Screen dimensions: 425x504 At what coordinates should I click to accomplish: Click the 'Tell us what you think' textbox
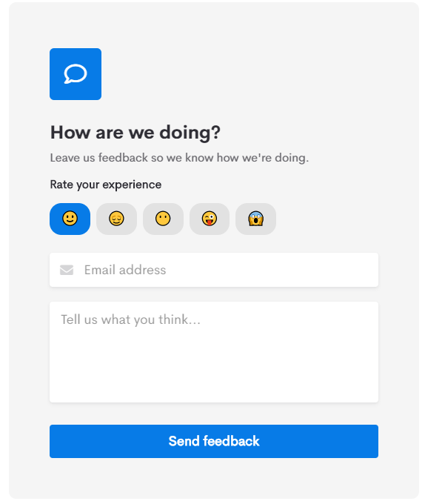pos(214,352)
